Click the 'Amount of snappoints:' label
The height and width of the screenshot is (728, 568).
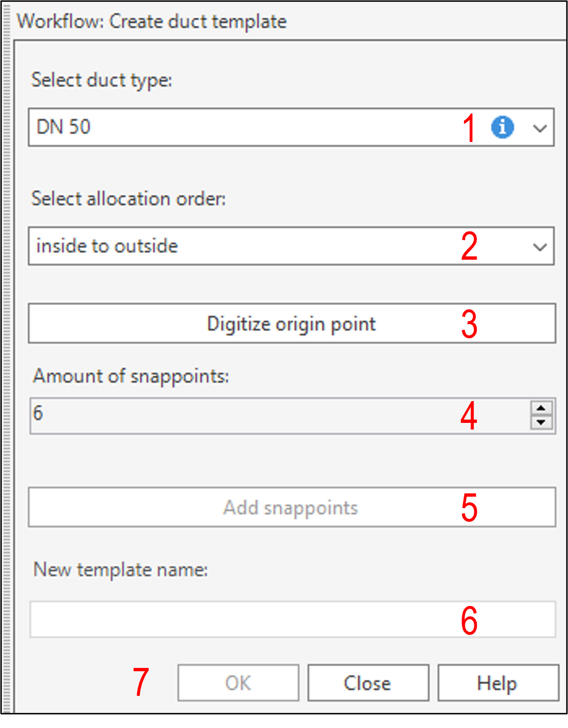tap(131, 376)
